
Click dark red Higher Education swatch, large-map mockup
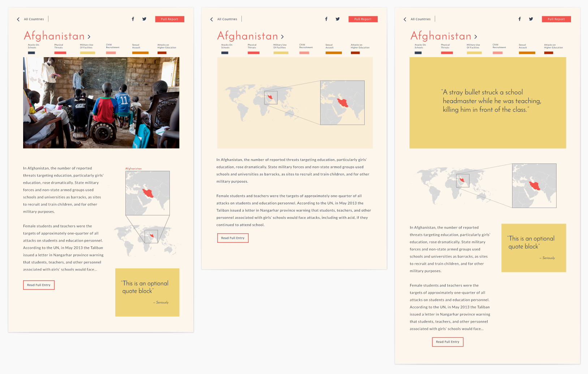(355, 53)
